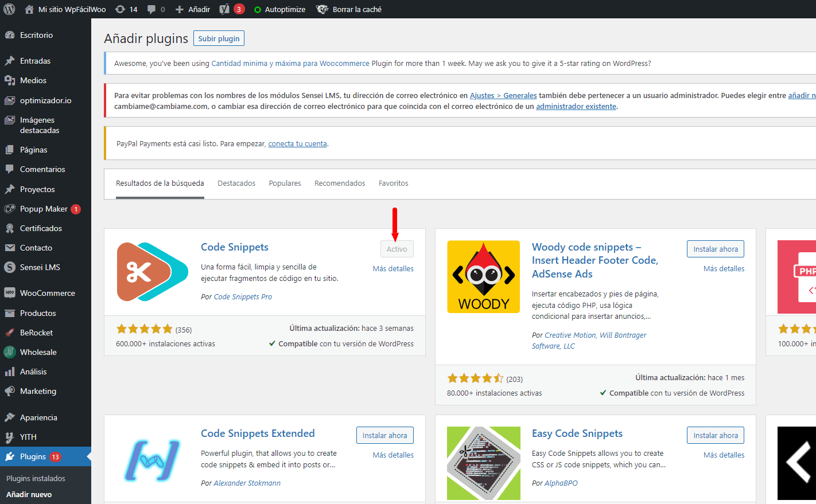
Task: Open Woody code snippets plugin title
Action: click(x=595, y=260)
